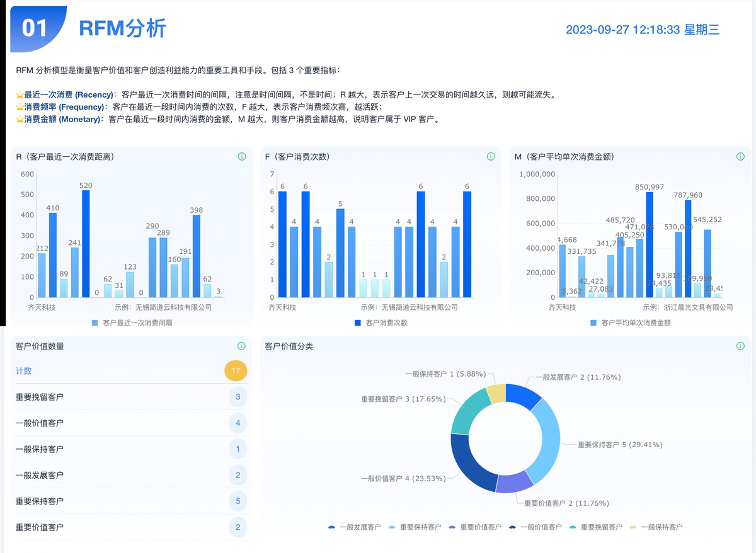This screenshot has height=553, width=756.
Task: Hide 重要挽留客户 via the donut chart legend
Action: (x=595, y=527)
